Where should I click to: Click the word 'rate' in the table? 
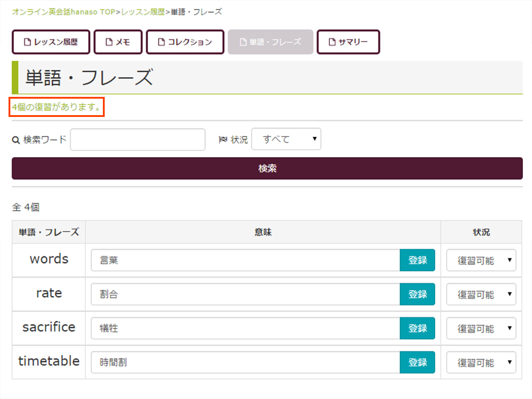(x=49, y=293)
